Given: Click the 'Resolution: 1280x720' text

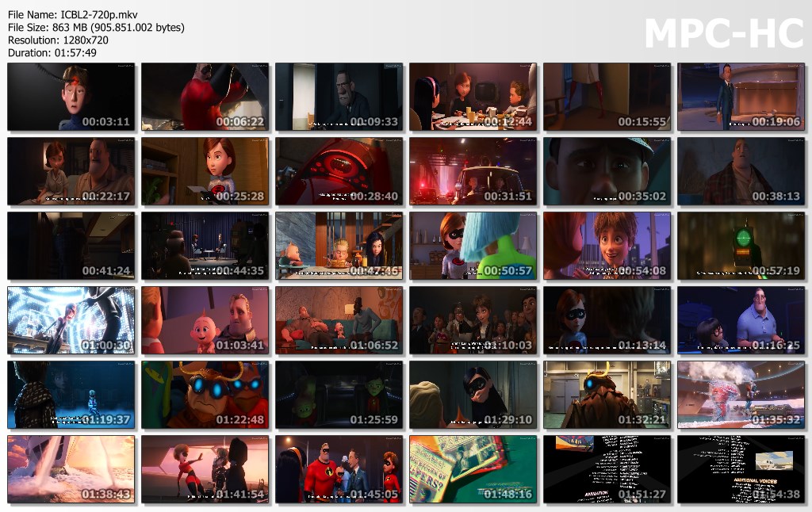Looking at the screenshot, I should tap(58, 40).
